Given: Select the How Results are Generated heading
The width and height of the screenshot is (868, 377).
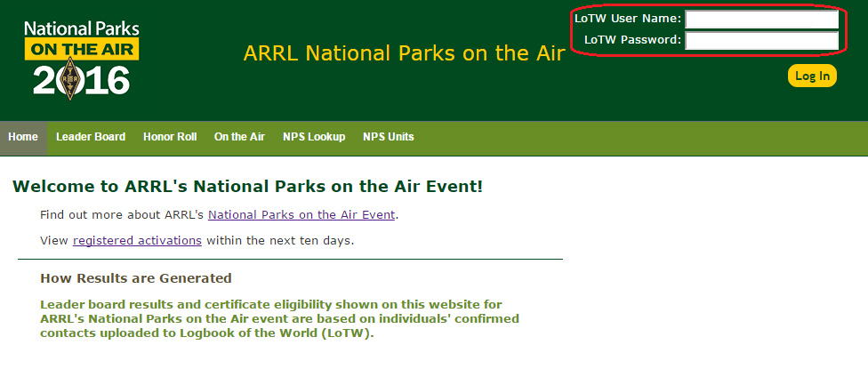Looking at the screenshot, I should (x=135, y=278).
